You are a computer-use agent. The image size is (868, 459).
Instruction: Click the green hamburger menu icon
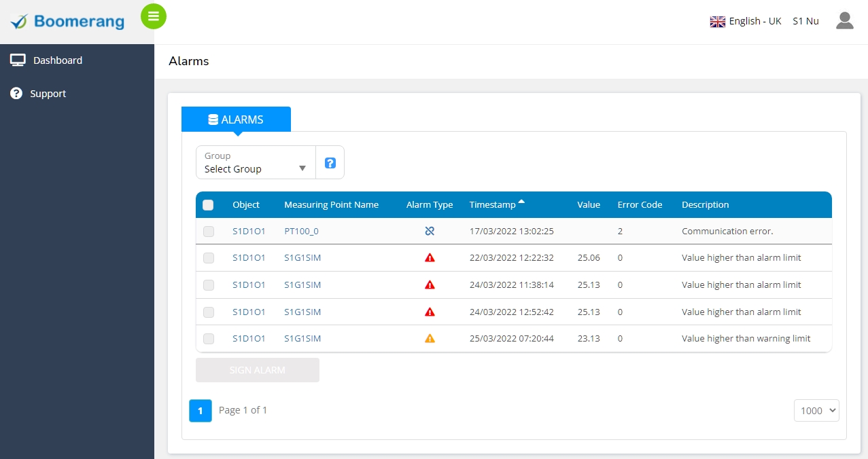coord(154,16)
